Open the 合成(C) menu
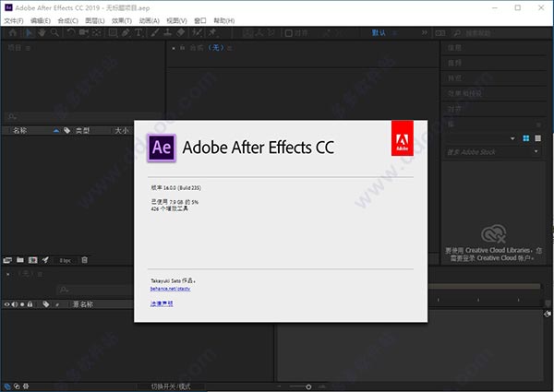 tap(67, 21)
